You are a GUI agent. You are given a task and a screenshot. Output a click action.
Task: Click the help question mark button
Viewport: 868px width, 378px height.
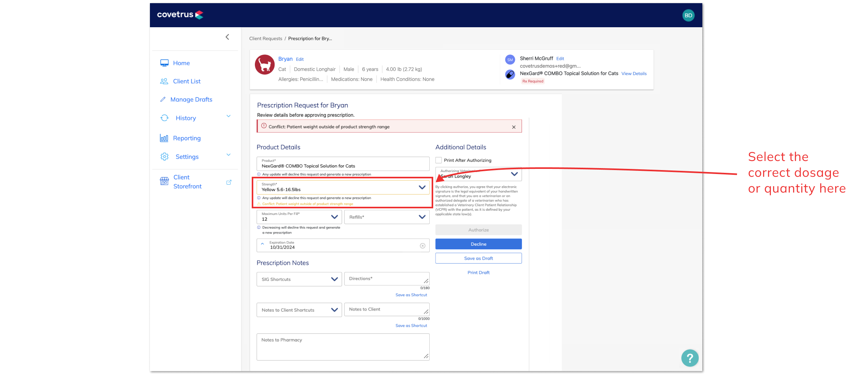(690, 358)
